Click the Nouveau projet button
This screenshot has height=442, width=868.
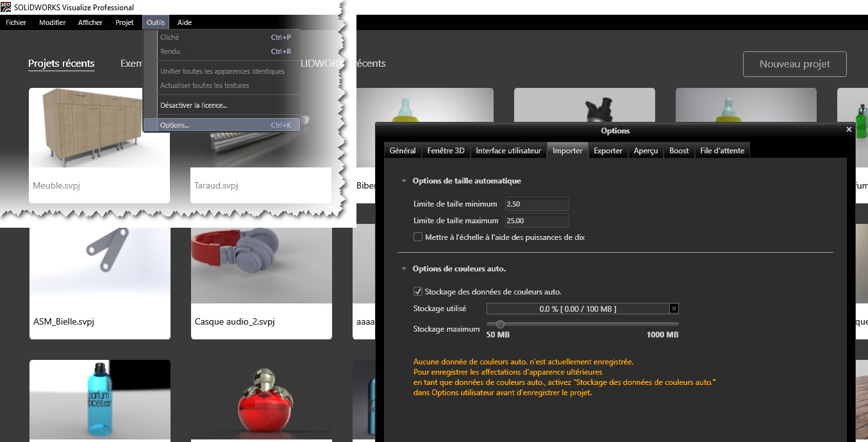click(x=794, y=64)
